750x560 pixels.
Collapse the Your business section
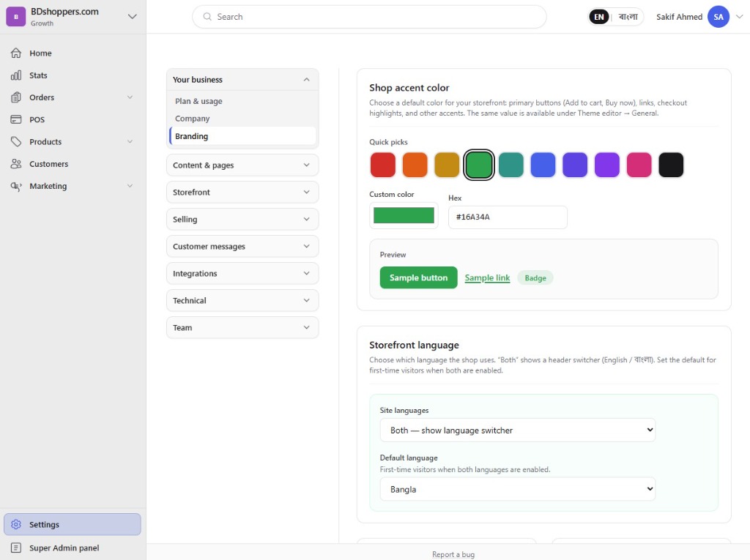tap(242, 79)
